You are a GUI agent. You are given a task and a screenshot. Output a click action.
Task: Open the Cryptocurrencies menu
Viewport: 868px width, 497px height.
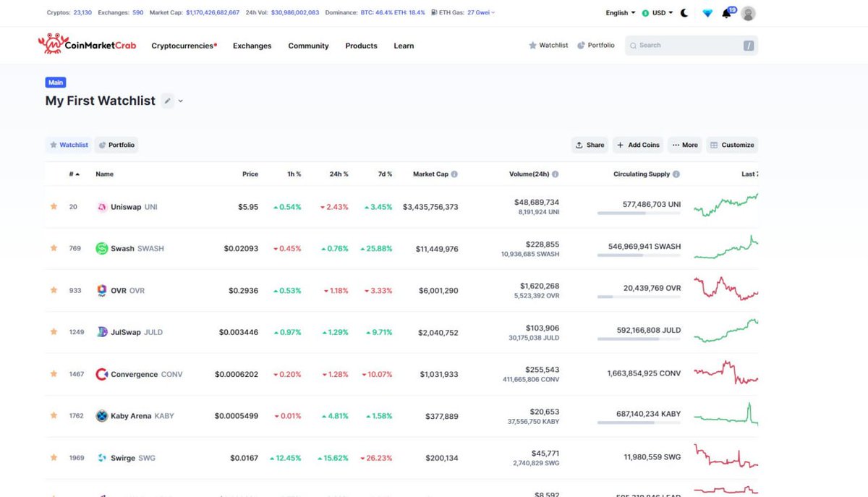pyautogui.click(x=184, y=46)
